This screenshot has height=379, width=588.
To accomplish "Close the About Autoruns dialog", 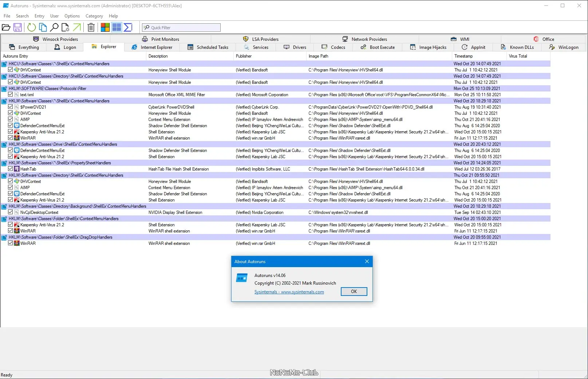I will [x=367, y=262].
